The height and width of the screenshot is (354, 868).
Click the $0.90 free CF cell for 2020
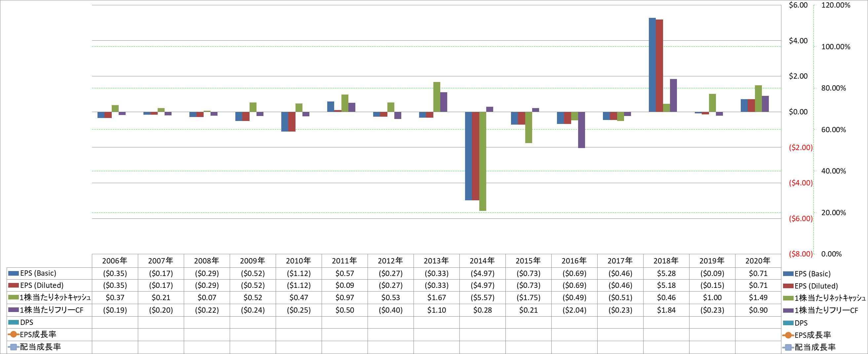point(758,310)
